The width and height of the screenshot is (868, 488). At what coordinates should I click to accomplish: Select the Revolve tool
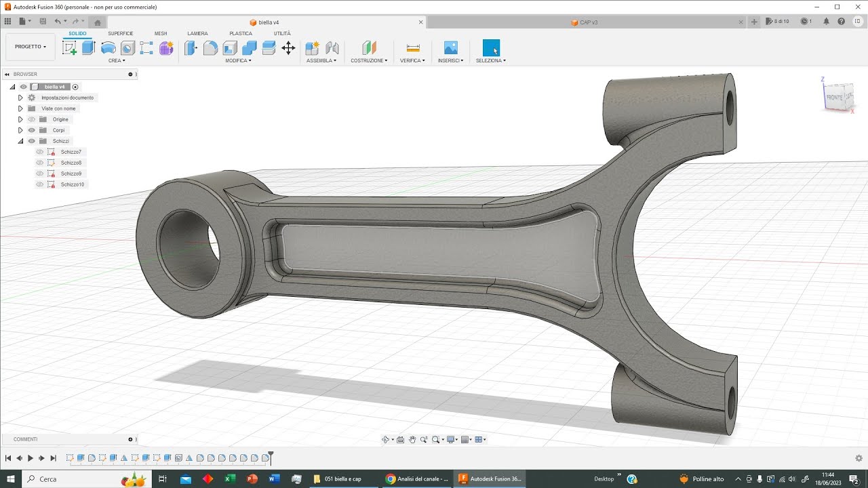point(108,48)
